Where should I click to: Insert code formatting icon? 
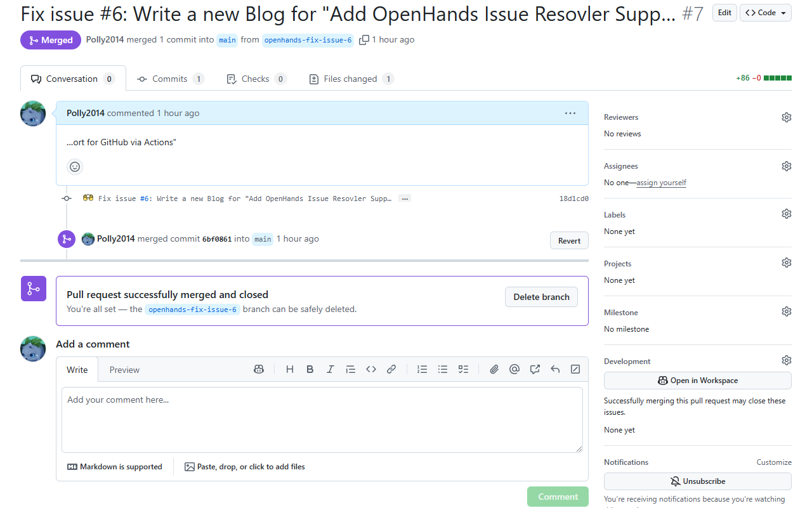(371, 369)
